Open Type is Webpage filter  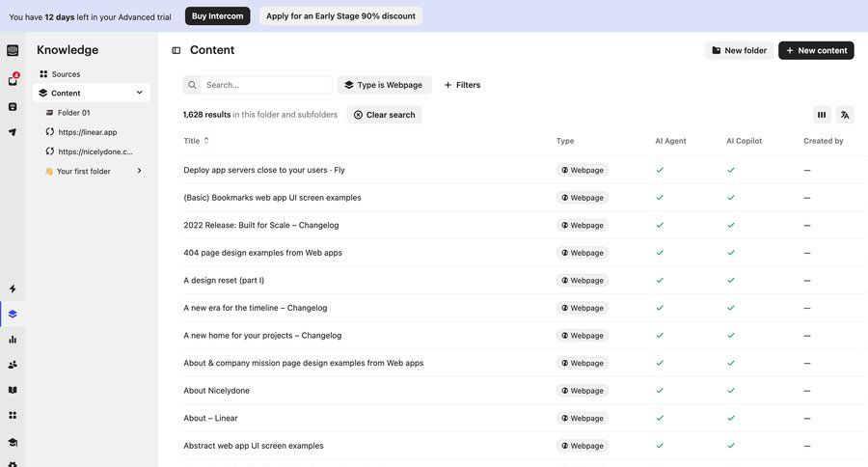pos(384,85)
